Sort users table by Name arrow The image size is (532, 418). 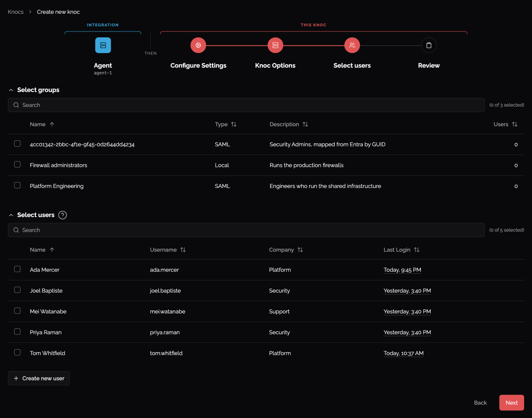[52, 250]
